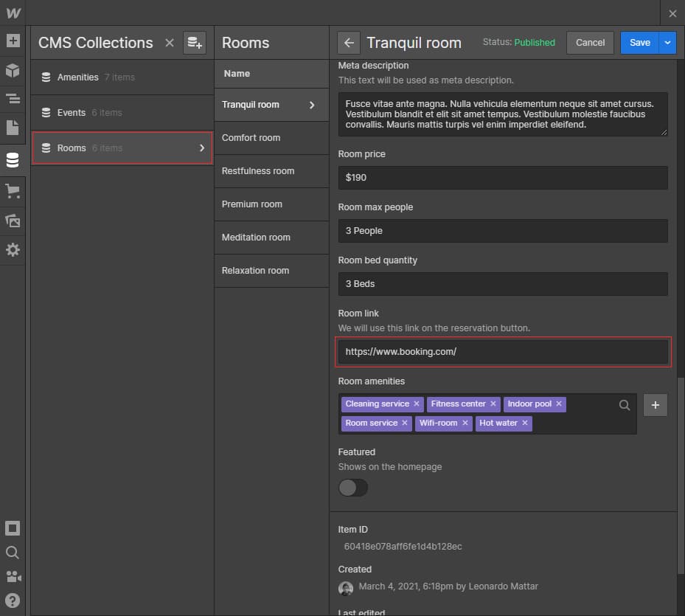Select the Amenities collection
The image size is (685, 616).
(78, 77)
